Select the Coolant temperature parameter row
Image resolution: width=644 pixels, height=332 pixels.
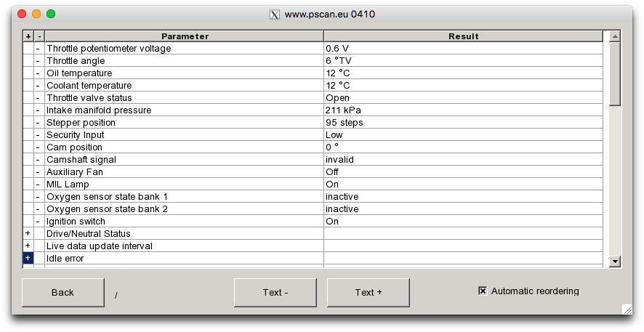[185, 86]
